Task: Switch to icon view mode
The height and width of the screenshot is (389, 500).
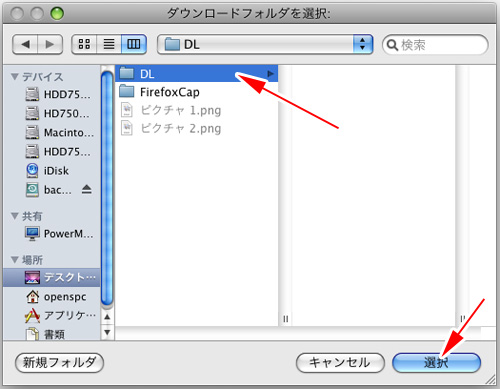Action: 84,44
